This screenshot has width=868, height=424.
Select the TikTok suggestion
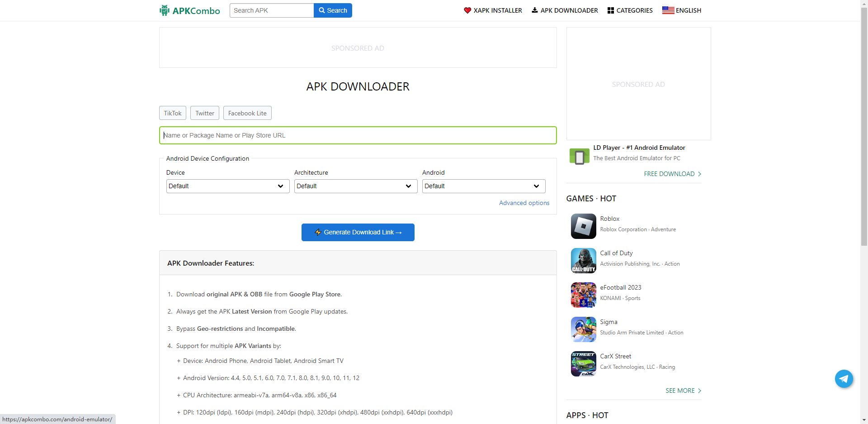[x=173, y=113]
